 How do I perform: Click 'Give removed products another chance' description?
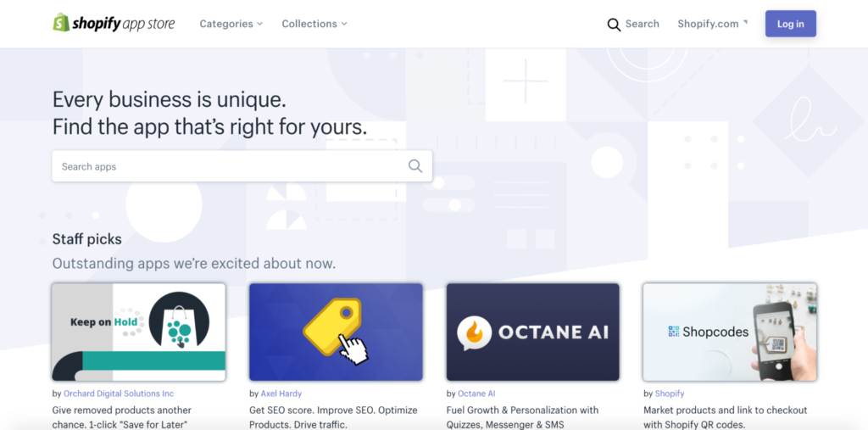coord(122,417)
